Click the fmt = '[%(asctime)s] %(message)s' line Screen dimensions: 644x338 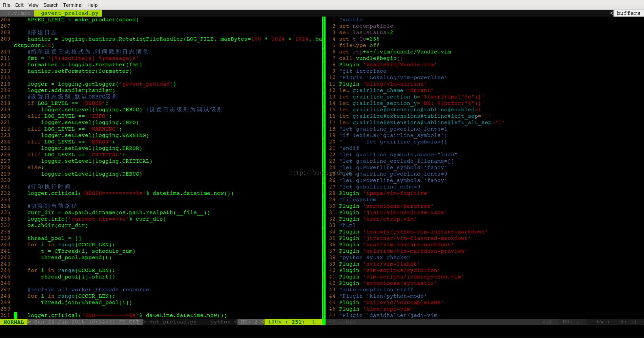tap(83, 58)
